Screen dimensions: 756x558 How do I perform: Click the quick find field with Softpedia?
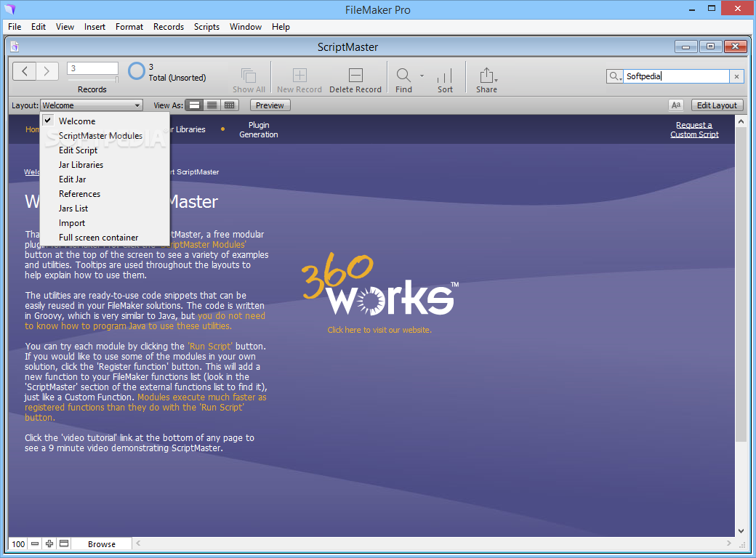676,76
